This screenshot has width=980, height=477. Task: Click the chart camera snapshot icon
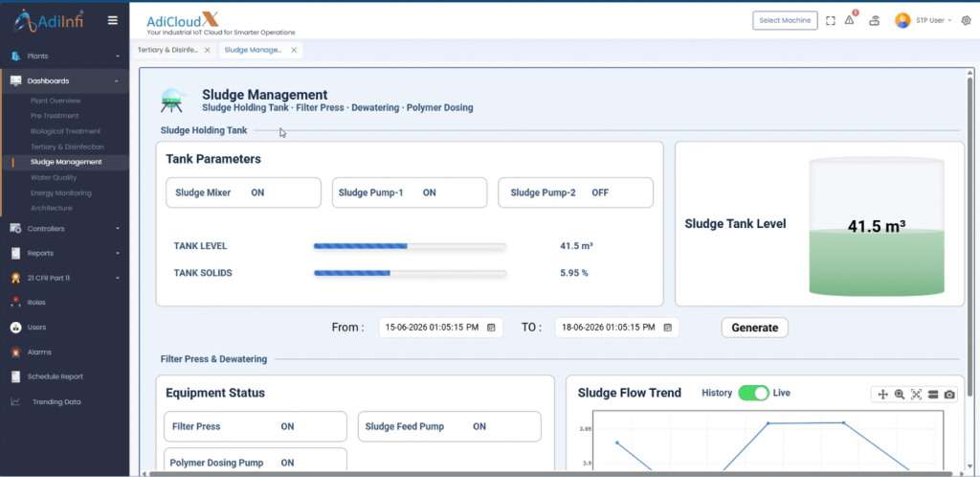coord(949,394)
